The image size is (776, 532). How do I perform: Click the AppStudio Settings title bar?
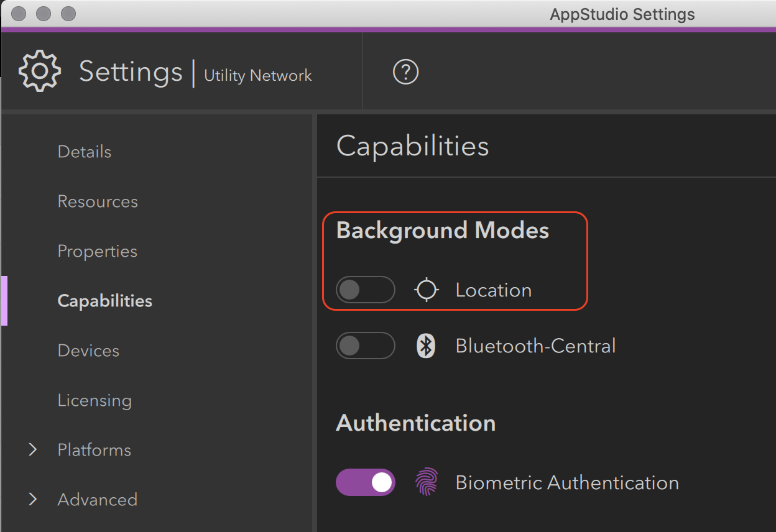(x=622, y=14)
